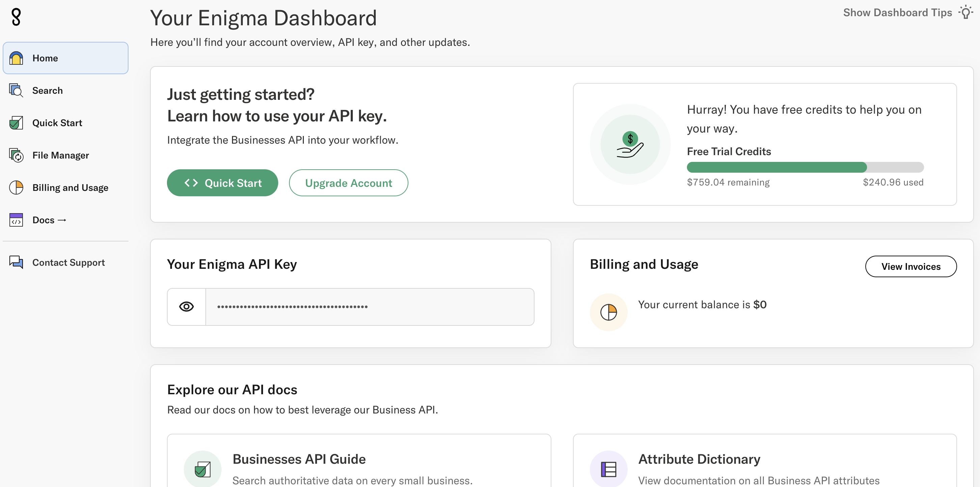Reveal the API key using the eye toggle
Screen dimensions: 980x487
tap(186, 307)
